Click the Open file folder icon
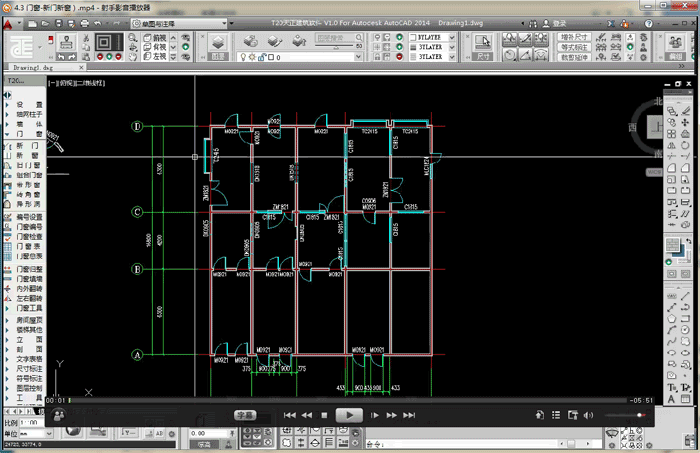 point(45,24)
